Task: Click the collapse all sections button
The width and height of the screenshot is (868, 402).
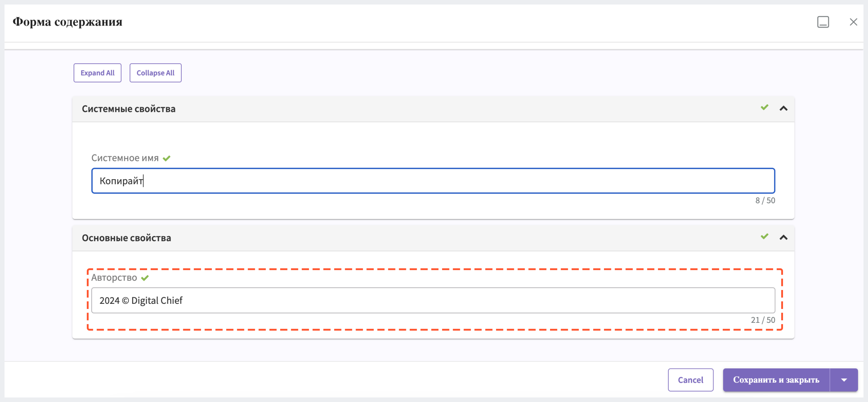Action: point(156,73)
